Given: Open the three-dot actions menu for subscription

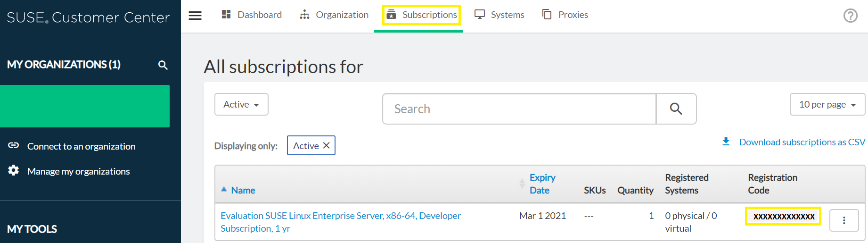Looking at the screenshot, I should [844, 220].
